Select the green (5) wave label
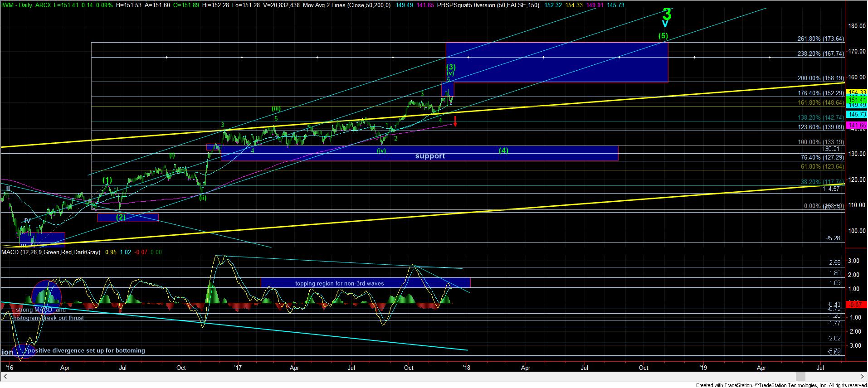 point(663,35)
